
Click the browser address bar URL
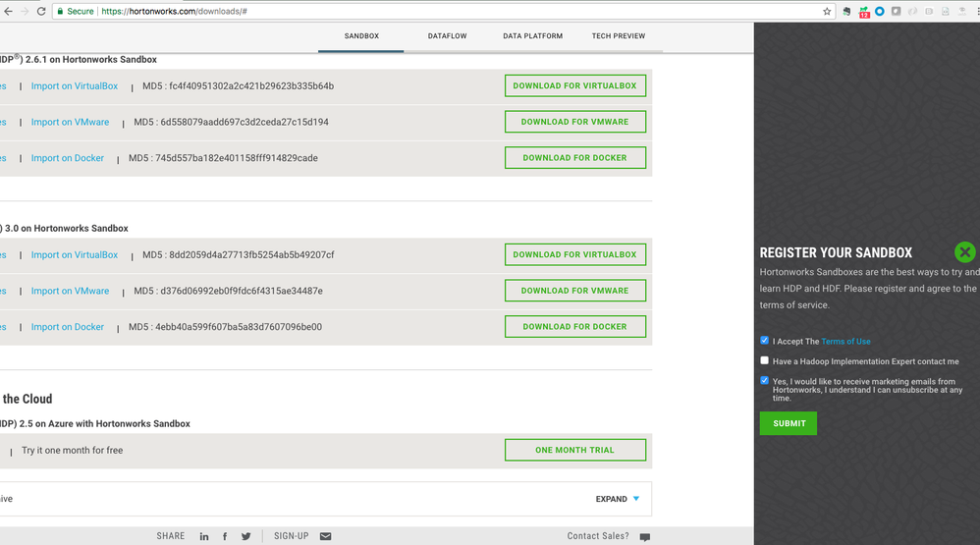174,11
